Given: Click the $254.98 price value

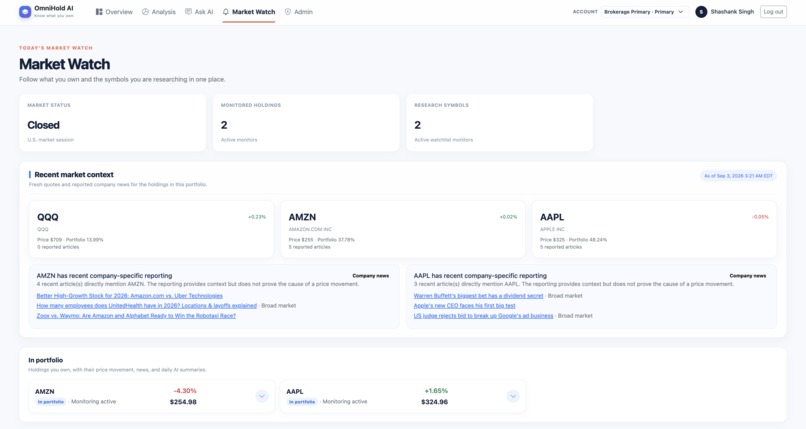Looking at the screenshot, I should click(x=183, y=402).
